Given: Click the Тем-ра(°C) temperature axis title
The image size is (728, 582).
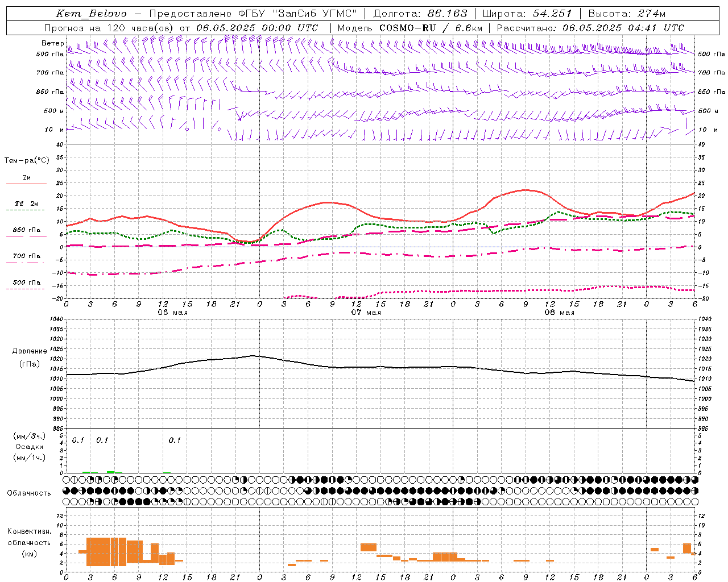Looking at the screenshot, I should [x=27, y=160].
